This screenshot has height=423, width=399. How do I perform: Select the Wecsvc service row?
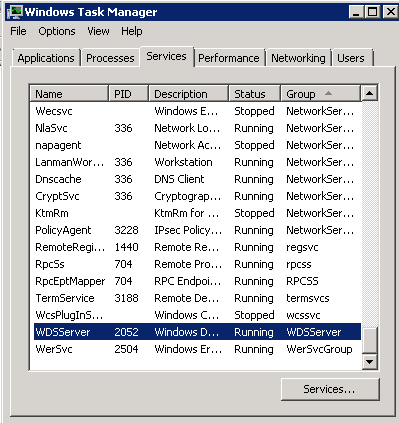pyautogui.click(x=197, y=111)
